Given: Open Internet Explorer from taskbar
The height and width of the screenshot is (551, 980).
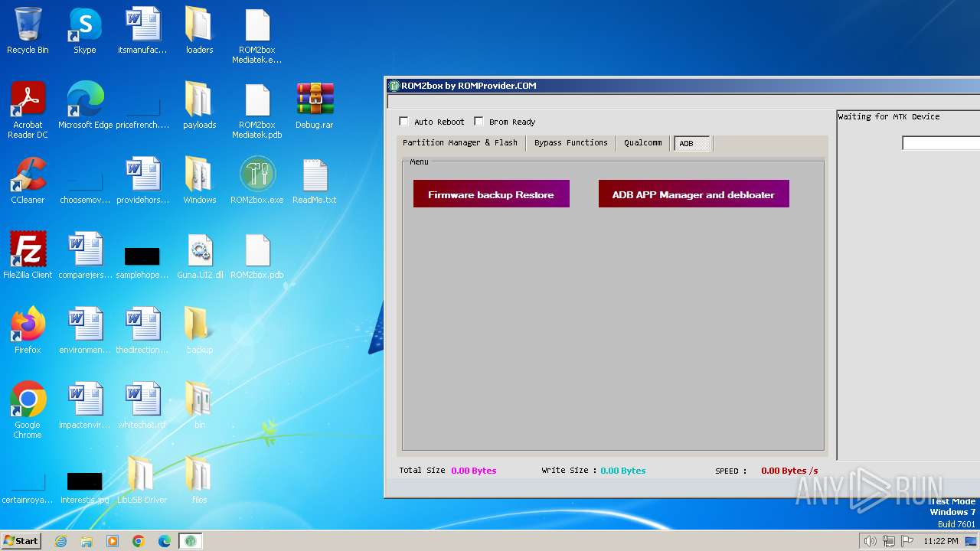Looking at the screenshot, I should (61, 541).
